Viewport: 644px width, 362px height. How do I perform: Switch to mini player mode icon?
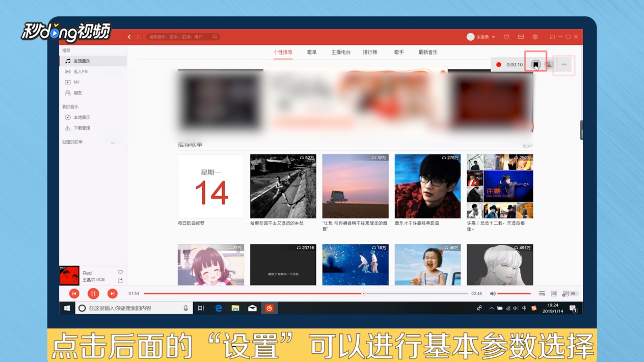pos(552,37)
